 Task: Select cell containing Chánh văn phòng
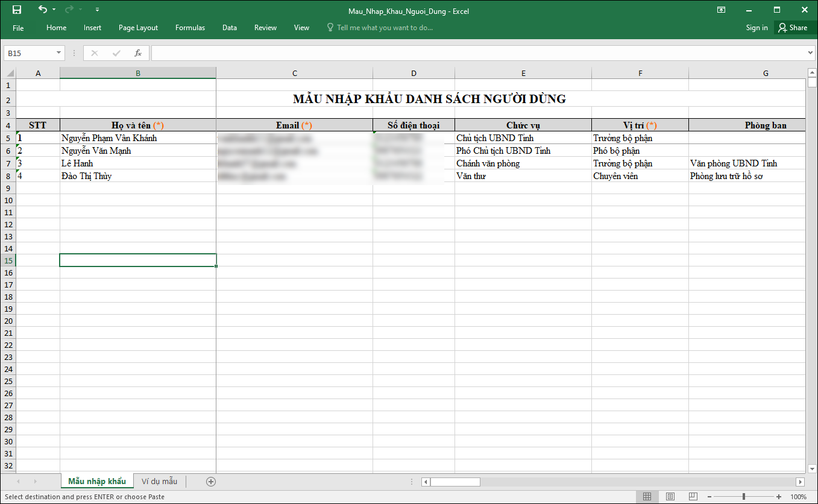(523, 163)
